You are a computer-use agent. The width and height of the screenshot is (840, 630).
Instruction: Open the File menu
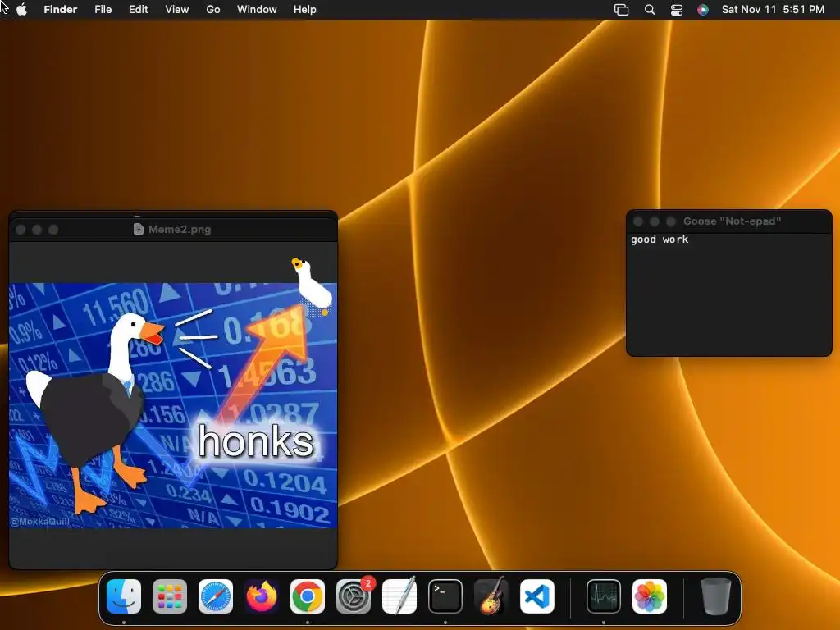pyautogui.click(x=103, y=10)
